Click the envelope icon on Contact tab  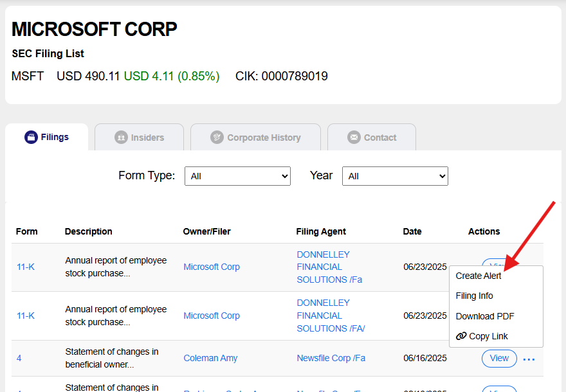pyautogui.click(x=354, y=138)
